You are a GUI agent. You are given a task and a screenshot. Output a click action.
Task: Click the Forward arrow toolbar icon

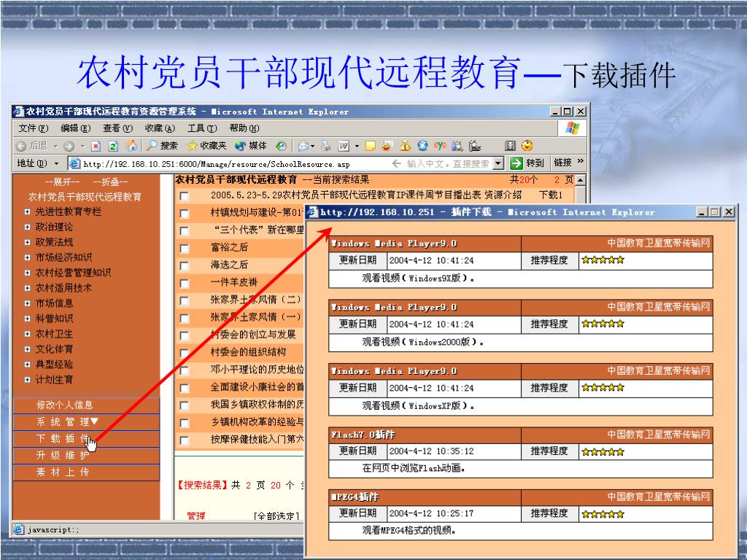pos(69,146)
